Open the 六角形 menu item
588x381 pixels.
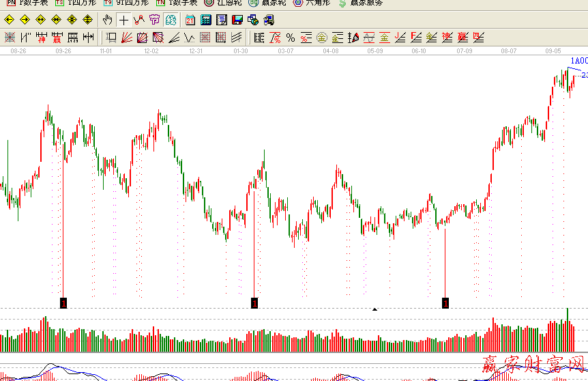click(312, 3)
